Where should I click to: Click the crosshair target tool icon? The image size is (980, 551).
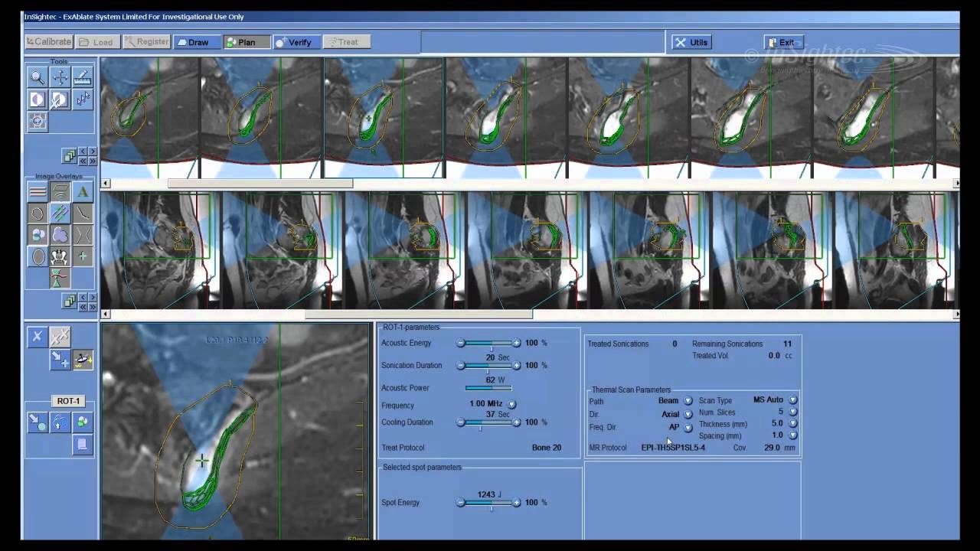[37, 121]
